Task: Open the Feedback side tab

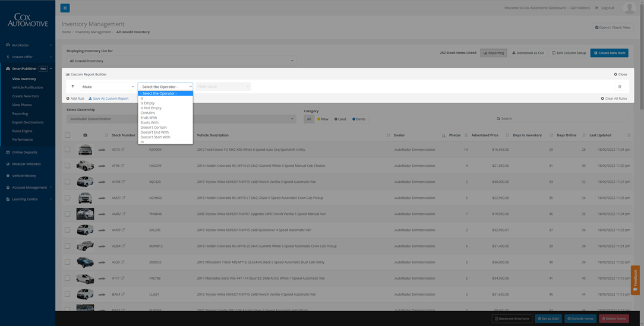Action: (635, 280)
